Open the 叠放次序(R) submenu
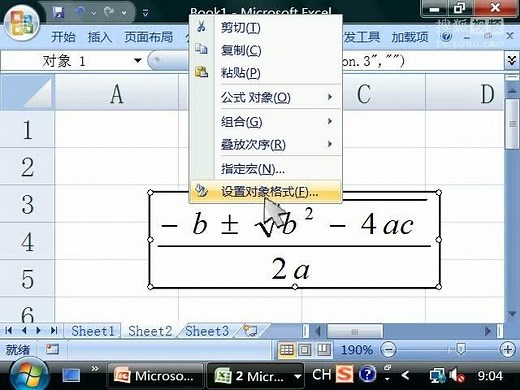The image size is (520, 390). 266,144
